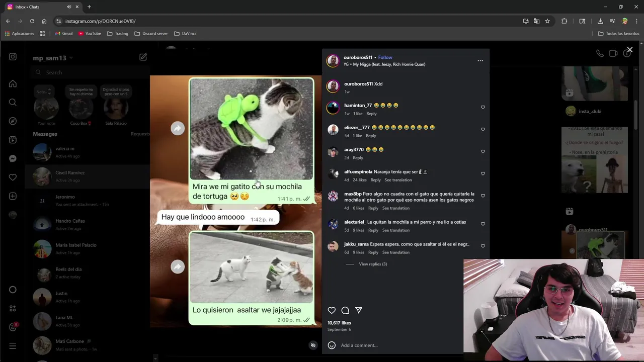Screen dimensions: 644x362
Task: Expand the mp_sam13 account switcher
Action: tap(53, 58)
